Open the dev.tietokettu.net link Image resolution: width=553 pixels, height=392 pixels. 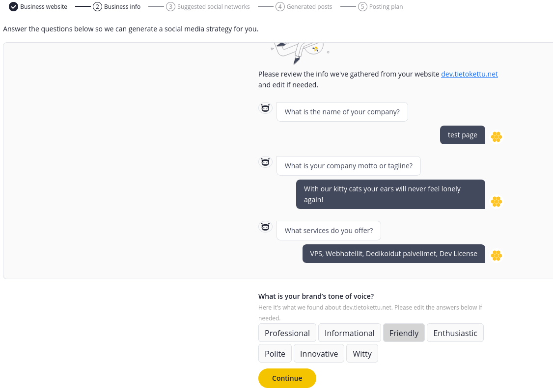[470, 74]
